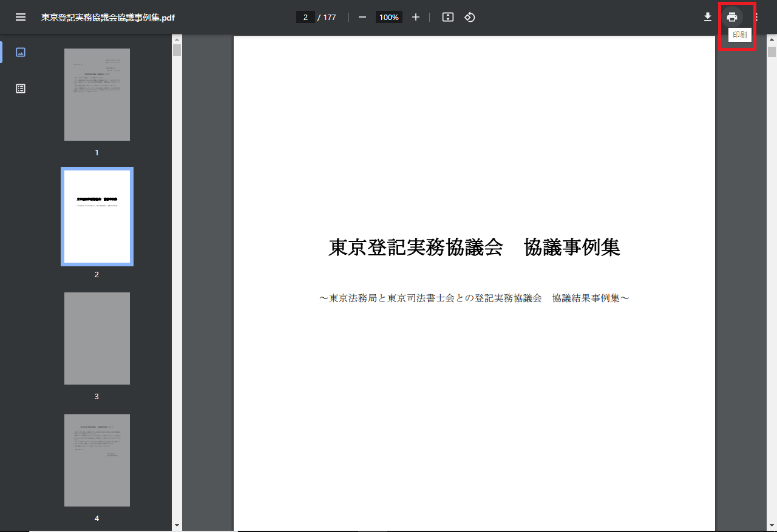This screenshot has width=777, height=532.
Task: Show the document outline view in sidebar
Action: tap(21, 89)
